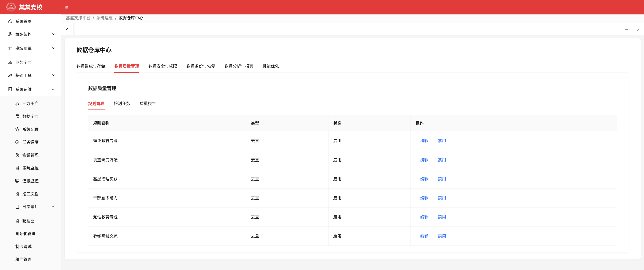Image resolution: width=644 pixels, height=270 pixels.
Task: Open 系统首页 home icon
Action: 10,21
